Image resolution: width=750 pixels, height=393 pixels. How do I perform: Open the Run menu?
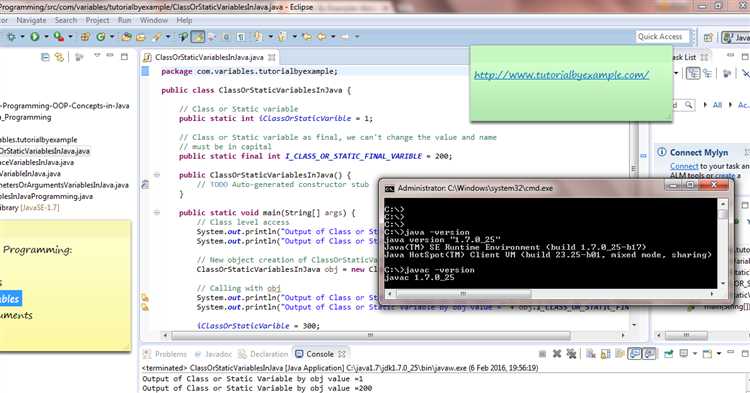point(124,21)
